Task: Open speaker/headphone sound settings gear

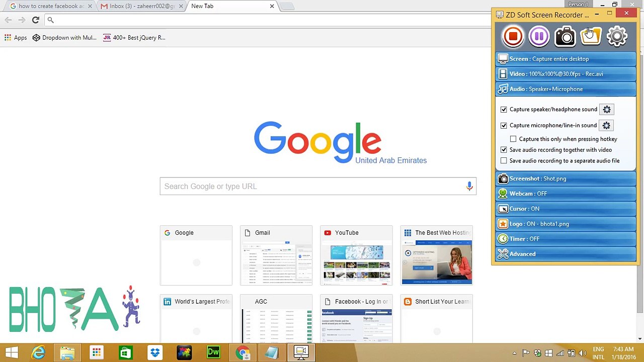Action: pyautogui.click(x=607, y=110)
